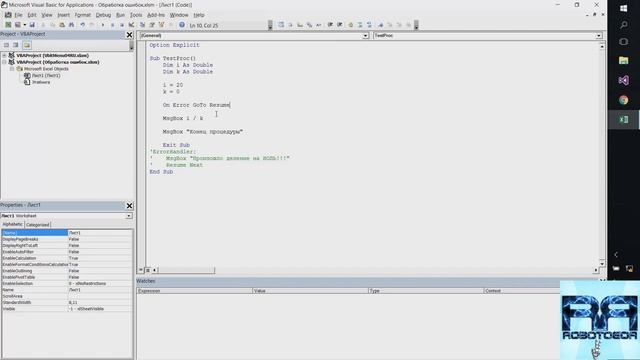Stop execution with the Reset icon
Image resolution: width=640 pixels, height=360 pixels.
122,25
